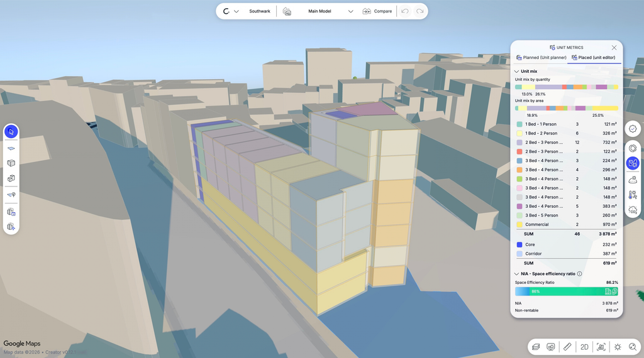Click the Corridor color swatch

point(519,254)
